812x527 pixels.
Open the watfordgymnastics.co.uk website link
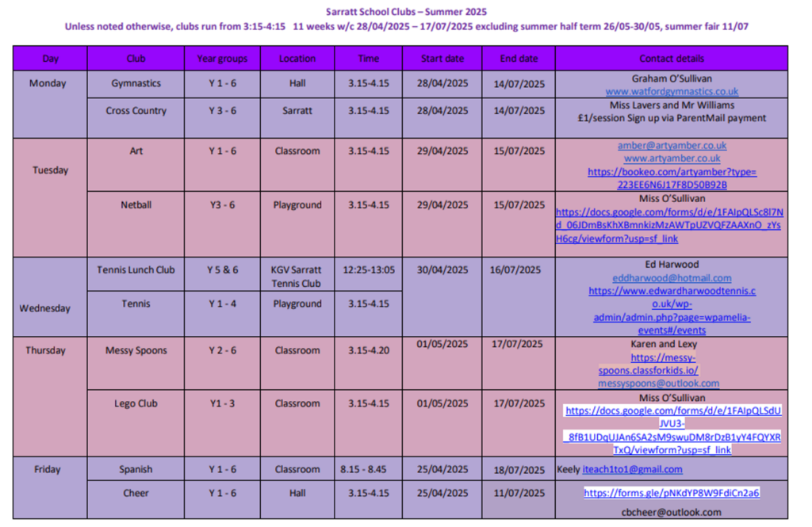coord(672,92)
